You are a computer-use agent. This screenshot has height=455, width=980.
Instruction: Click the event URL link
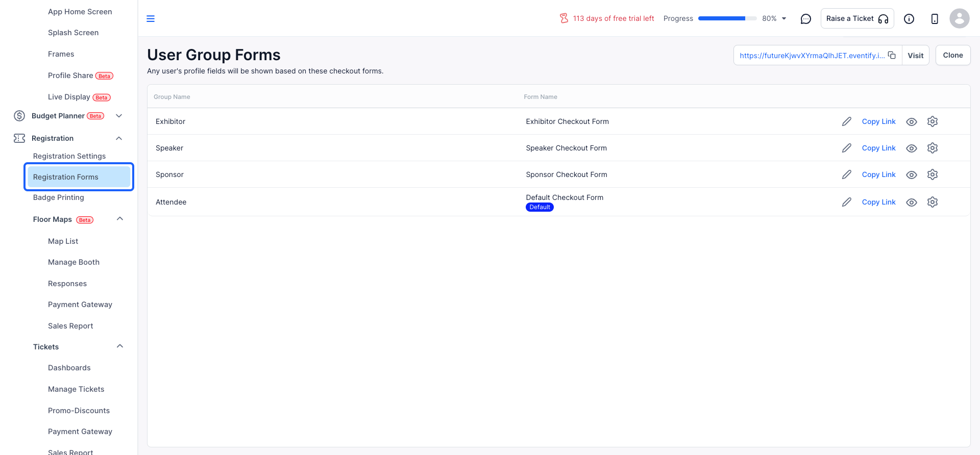(x=812, y=56)
